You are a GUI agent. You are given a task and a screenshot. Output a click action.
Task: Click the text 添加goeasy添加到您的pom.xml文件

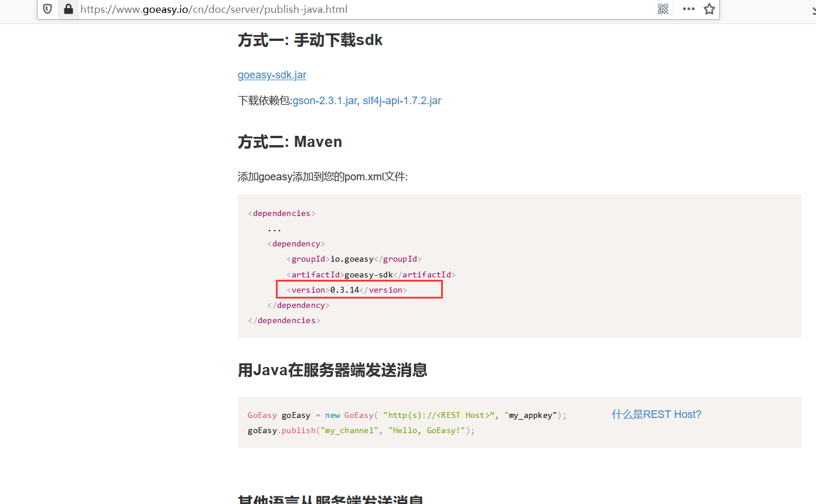point(322,177)
